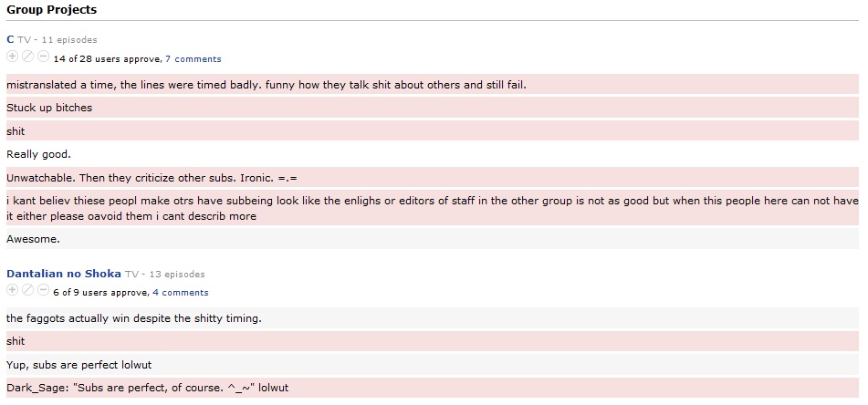Click the "TV - 13 episodes" label
The image size is (868, 405).
click(x=165, y=275)
